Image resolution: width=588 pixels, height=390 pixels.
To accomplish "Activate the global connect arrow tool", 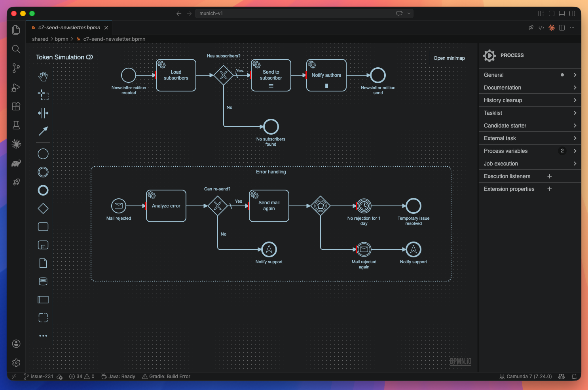I will click(x=43, y=131).
